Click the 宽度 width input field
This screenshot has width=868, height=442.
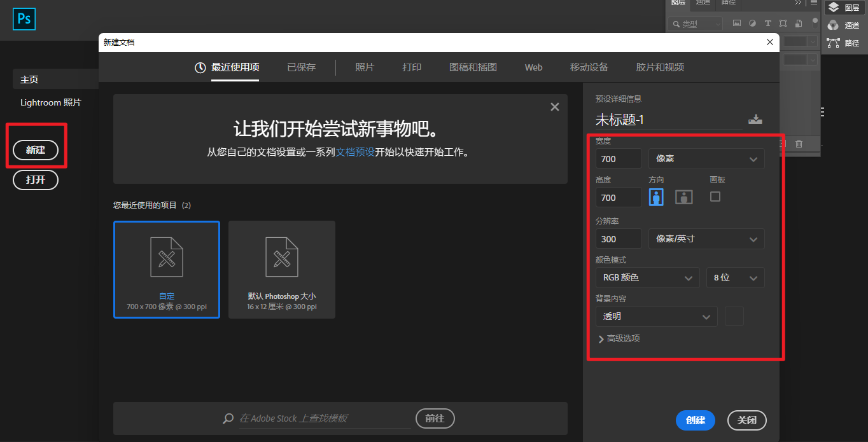(619, 159)
